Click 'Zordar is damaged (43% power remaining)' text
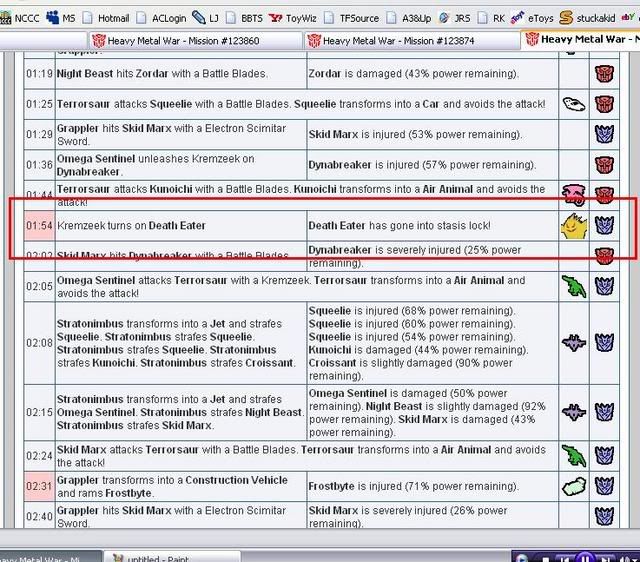The width and height of the screenshot is (640, 562). pyautogui.click(x=413, y=74)
